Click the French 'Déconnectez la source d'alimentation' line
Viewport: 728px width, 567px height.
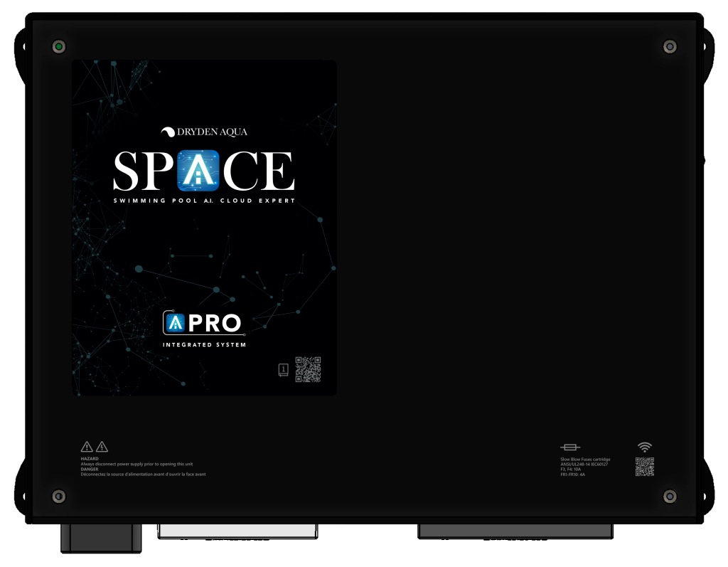(143, 475)
